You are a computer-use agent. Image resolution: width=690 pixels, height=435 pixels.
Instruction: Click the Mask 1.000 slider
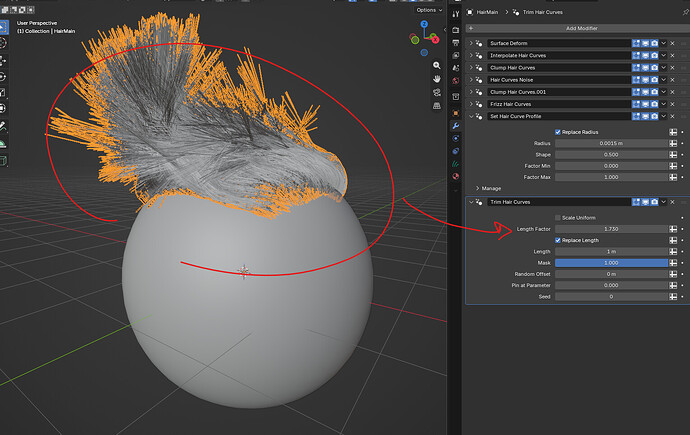tap(611, 263)
